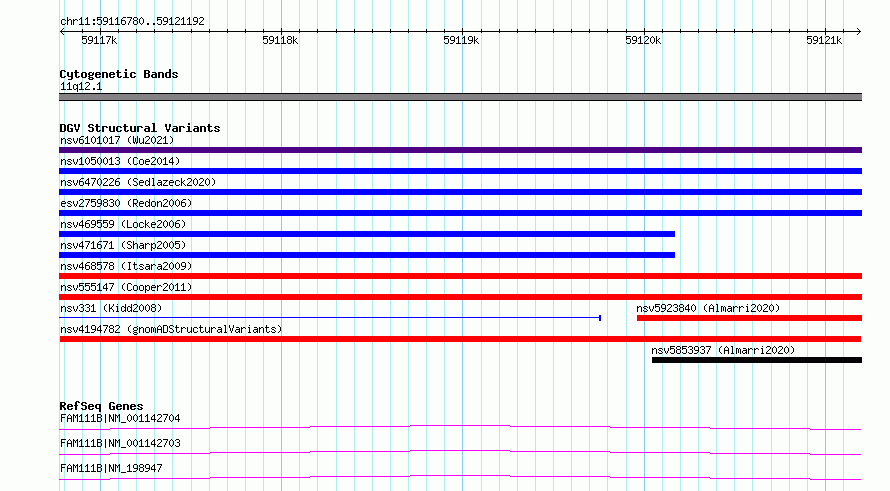Viewport: 890px width, 491px height.
Task: Click the 59120k ruler tick label
Action: point(643,40)
